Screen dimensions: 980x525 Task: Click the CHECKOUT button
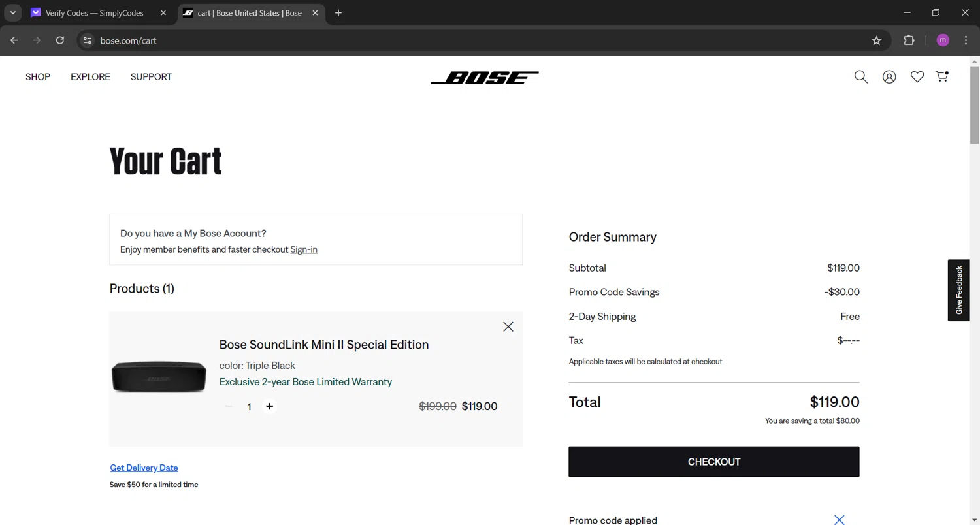(714, 462)
